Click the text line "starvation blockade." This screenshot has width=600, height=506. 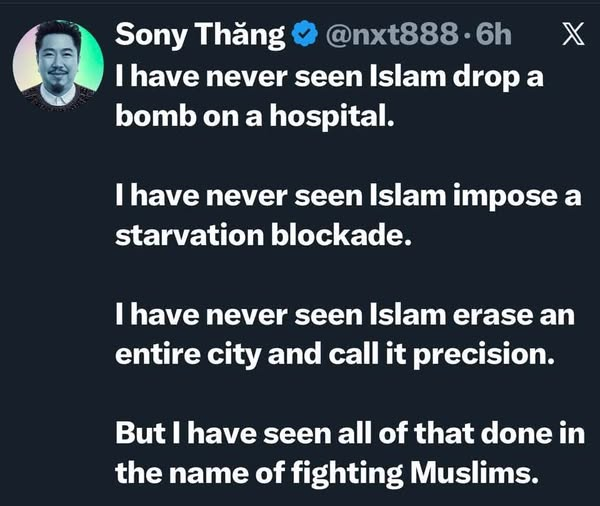pos(263,235)
